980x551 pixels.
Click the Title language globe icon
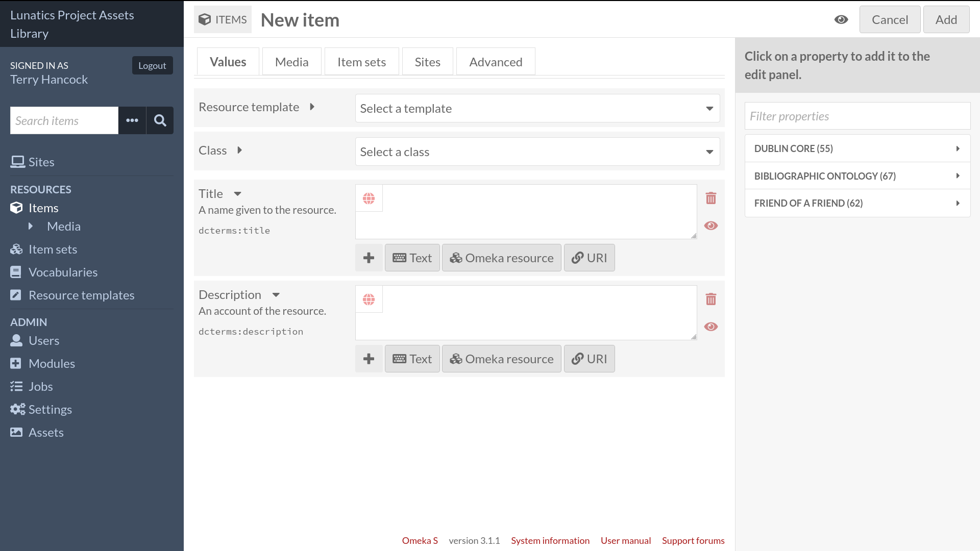click(369, 198)
